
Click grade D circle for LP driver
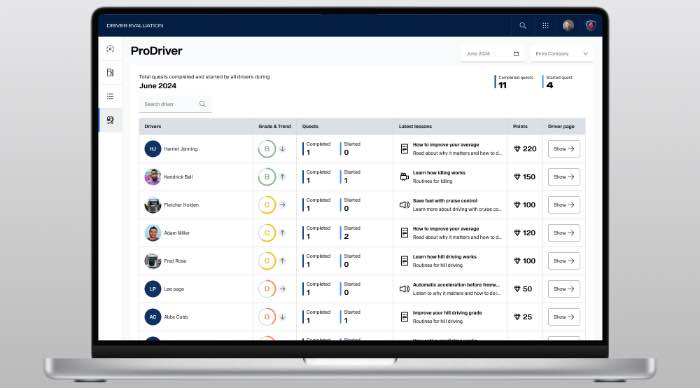267,289
